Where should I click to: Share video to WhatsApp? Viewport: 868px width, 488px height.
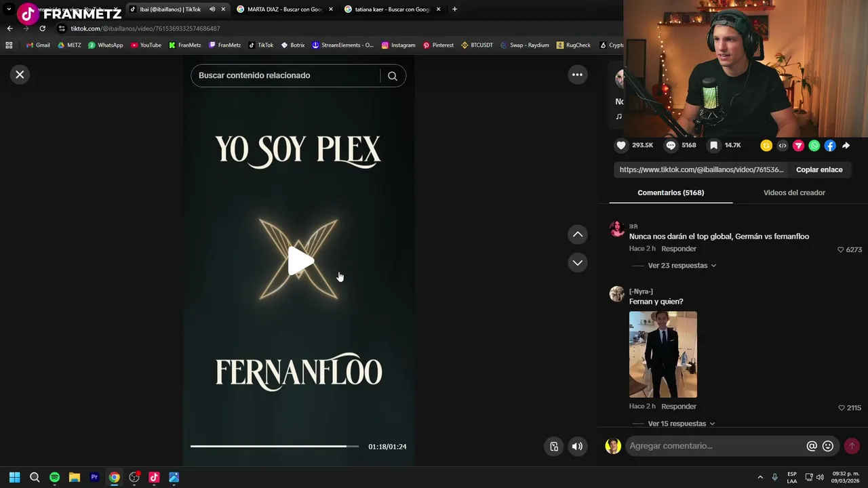[814, 145]
